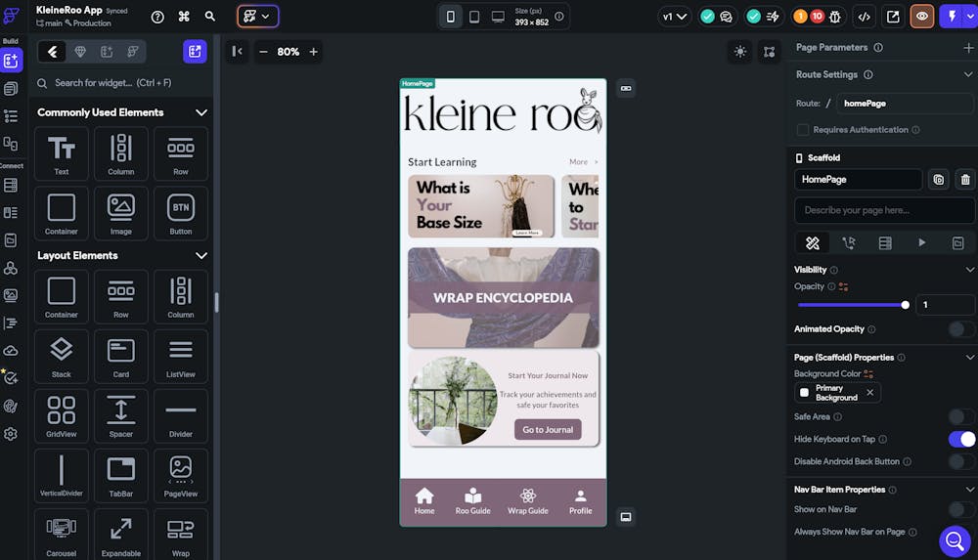This screenshot has height=560, width=978.
Task: Select the GridView layout element
Action: coord(61,415)
